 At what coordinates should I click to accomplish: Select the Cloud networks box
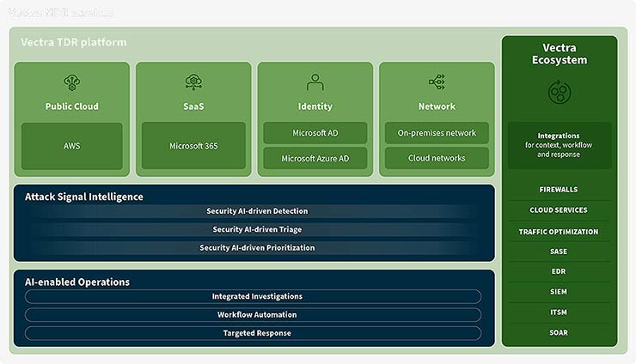(437, 158)
